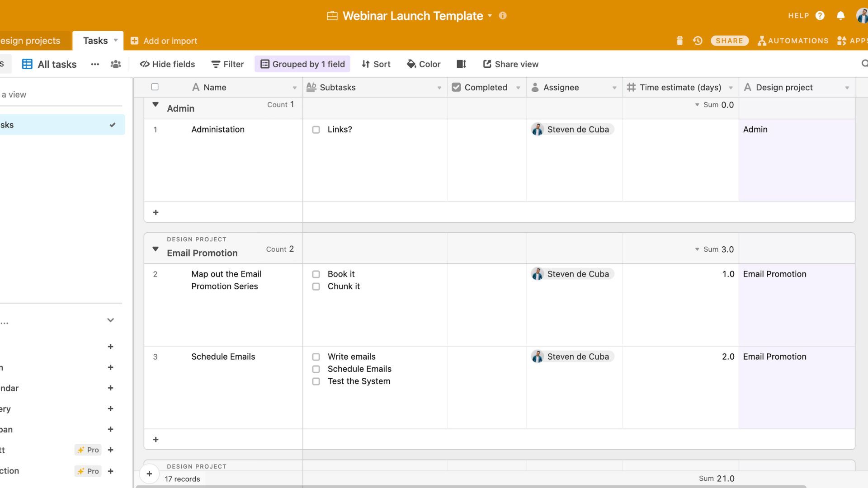Open the Assignee column dropdown arrow
868x488 pixels.
(614, 88)
